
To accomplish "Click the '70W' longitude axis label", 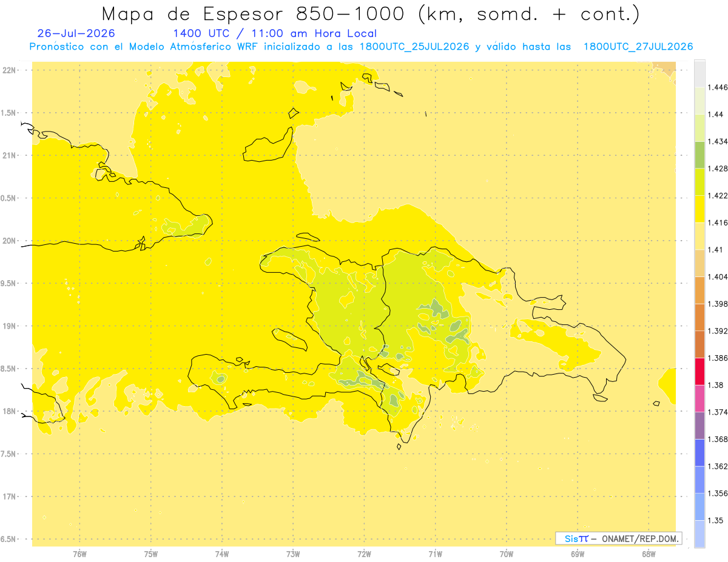I will [507, 554].
